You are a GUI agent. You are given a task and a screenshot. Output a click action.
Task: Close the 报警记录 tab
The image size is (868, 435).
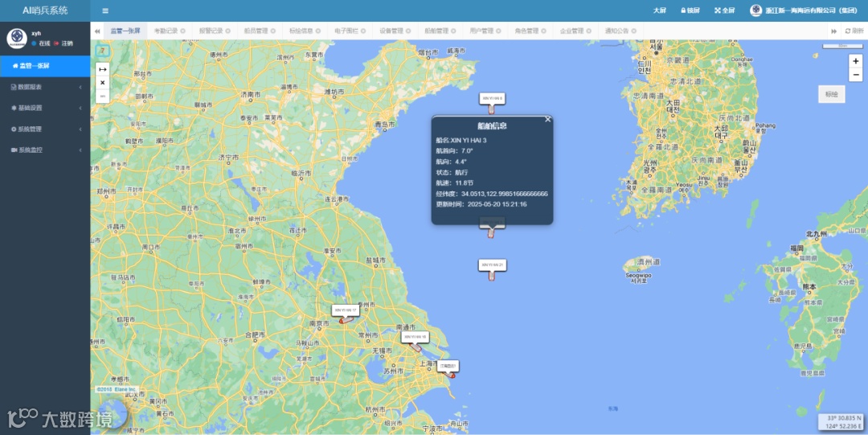coord(227,31)
